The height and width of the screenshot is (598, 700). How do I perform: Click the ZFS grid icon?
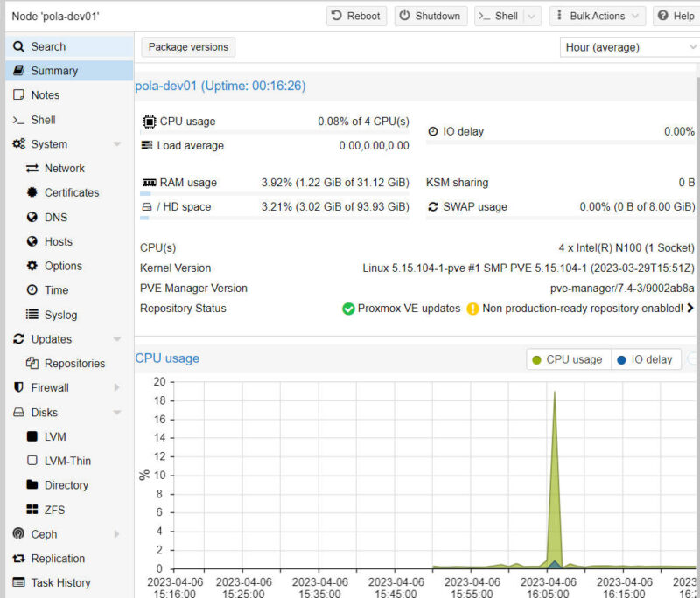click(x=32, y=509)
